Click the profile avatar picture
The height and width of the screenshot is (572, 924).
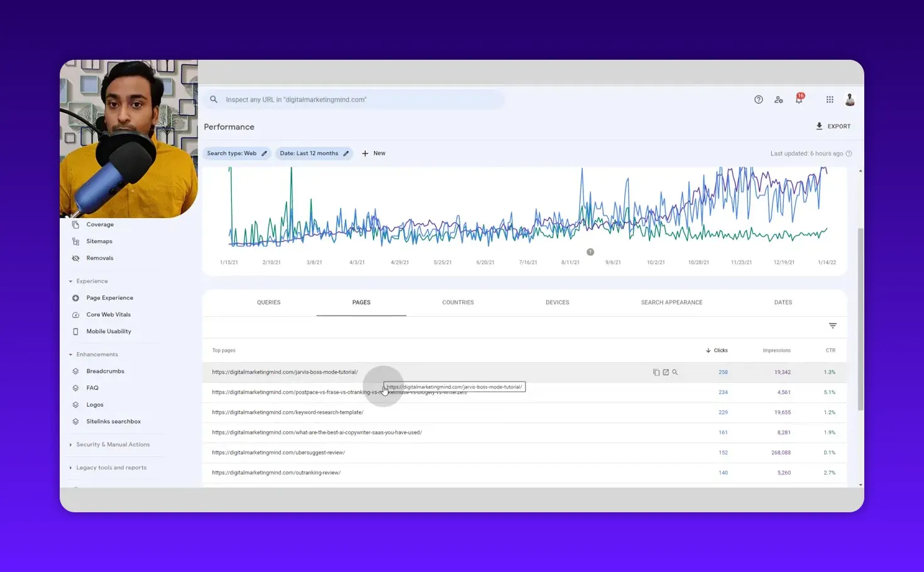[849, 99]
